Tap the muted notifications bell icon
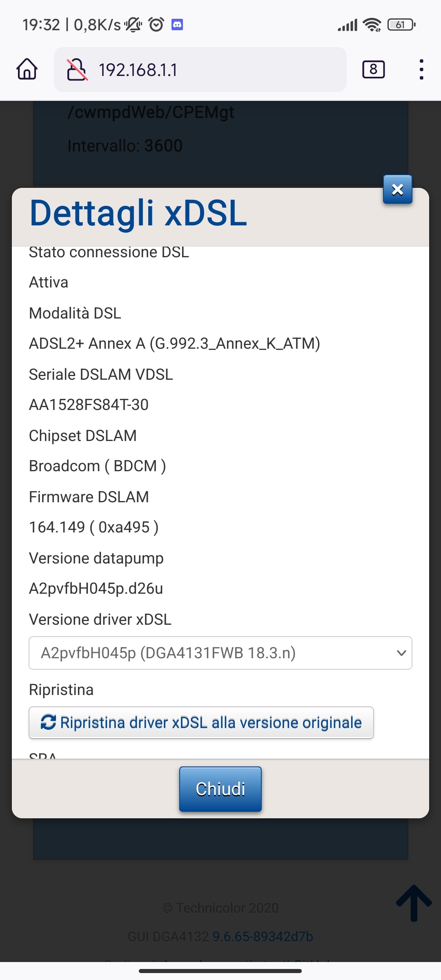441x980 pixels. [x=133, y=25]
